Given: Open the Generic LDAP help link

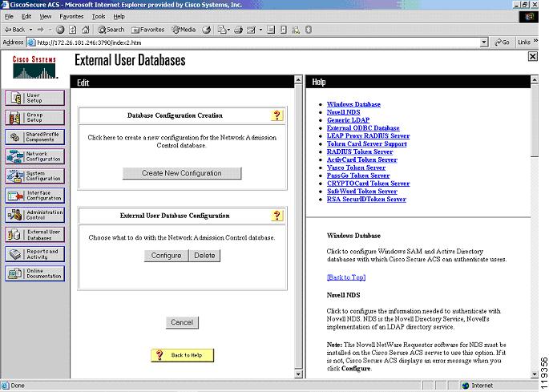Looking at the screenshot, I should click(348, 120).
